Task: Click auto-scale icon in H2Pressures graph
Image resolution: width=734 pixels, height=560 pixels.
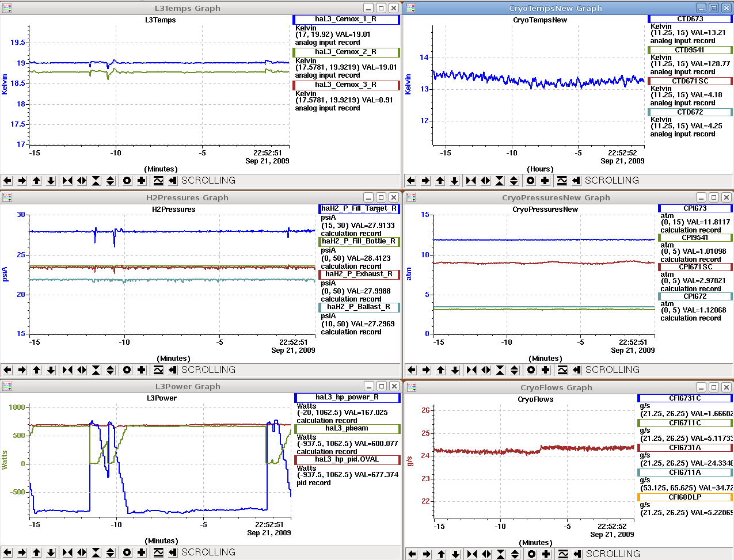Action: pyautogui.click(x=158, y=370)
